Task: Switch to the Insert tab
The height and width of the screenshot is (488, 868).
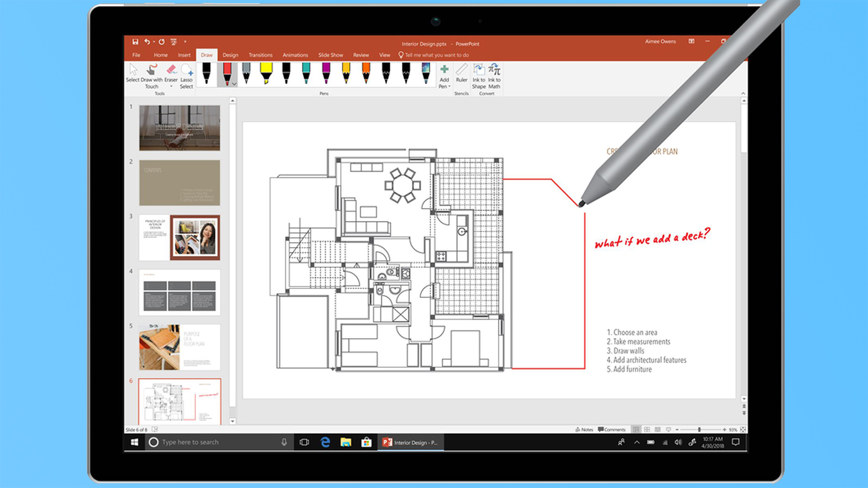Action: [x=184, y=55]
